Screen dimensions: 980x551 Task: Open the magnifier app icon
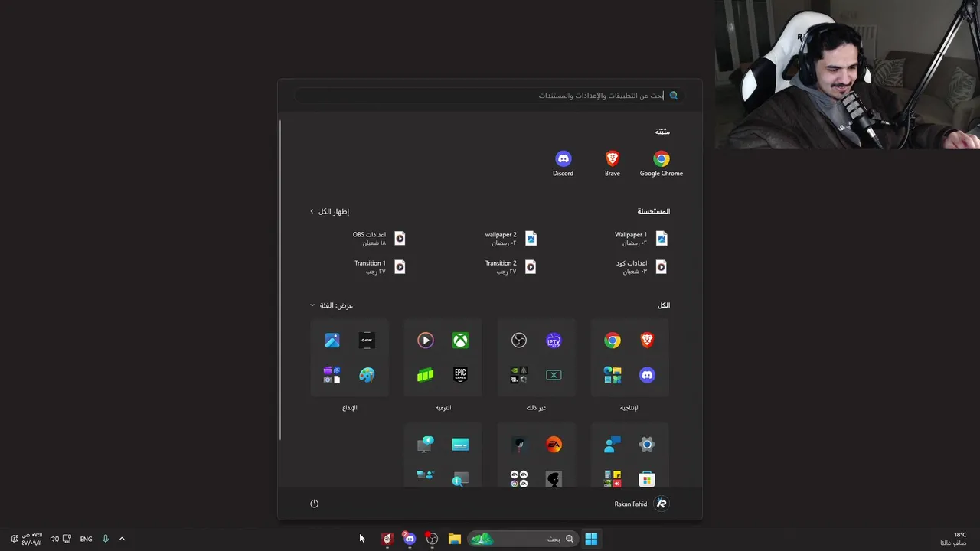[460, 479]
